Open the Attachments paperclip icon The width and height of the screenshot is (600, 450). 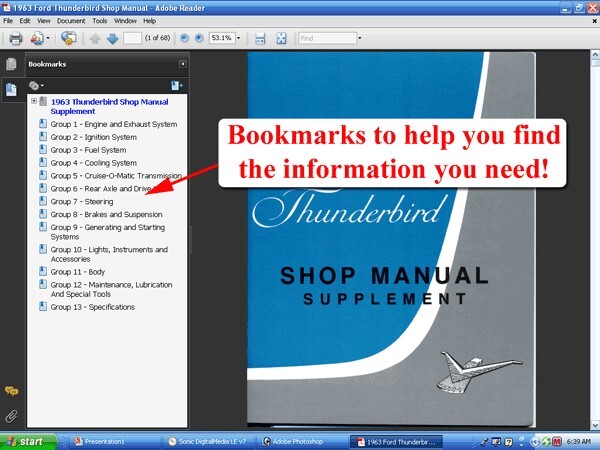click(x=11, y=416)
